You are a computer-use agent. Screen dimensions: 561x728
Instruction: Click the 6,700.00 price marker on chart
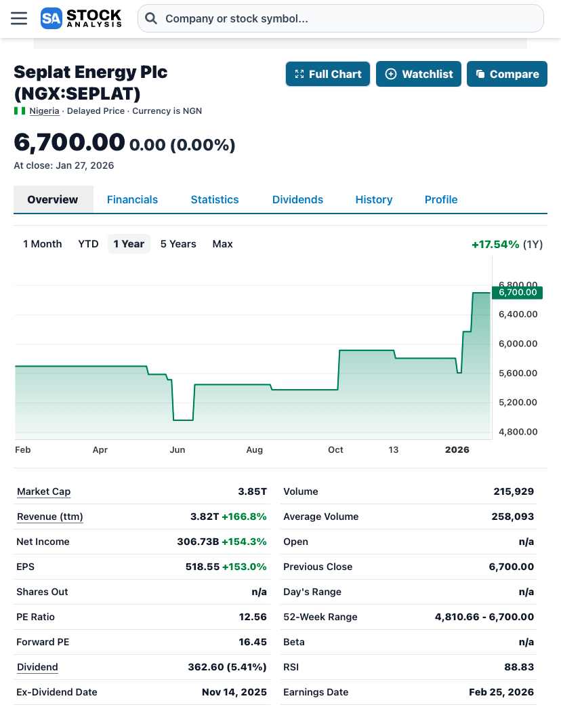517,293
